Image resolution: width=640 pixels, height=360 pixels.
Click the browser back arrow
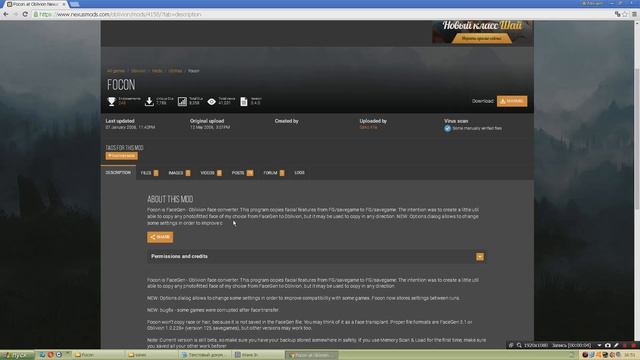(6, 14)
